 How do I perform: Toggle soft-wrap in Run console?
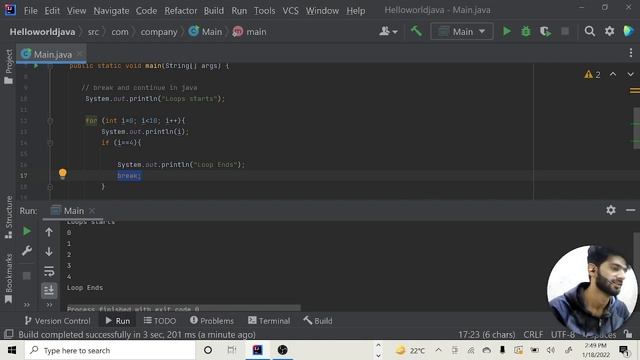(49, 271)
